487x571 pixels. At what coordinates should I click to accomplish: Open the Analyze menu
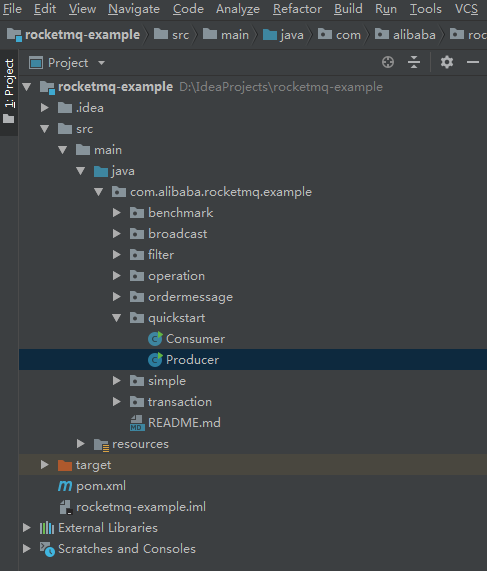[x=238, y=9]
